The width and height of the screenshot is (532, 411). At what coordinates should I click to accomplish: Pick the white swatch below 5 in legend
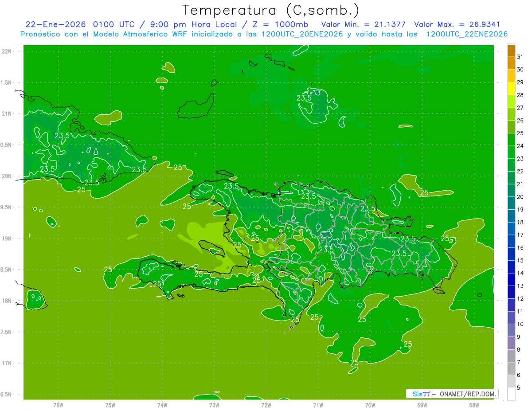click(x=511, y=394)
